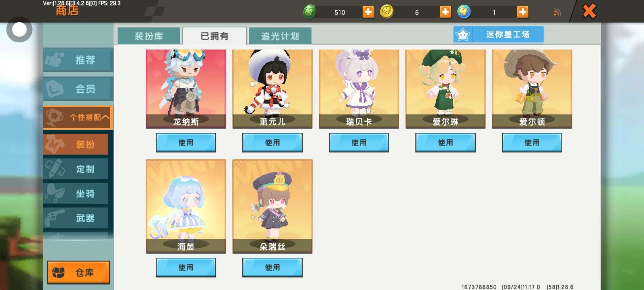644x290 pixels.
Task: Add gold coins with plus icon
Action: (x=445, y=12)
